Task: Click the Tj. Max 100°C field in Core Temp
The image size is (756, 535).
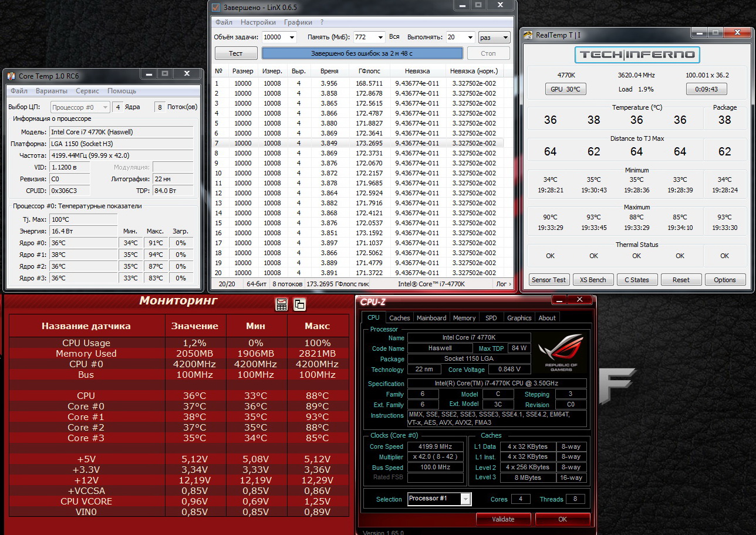Action: tap(84, 219)
